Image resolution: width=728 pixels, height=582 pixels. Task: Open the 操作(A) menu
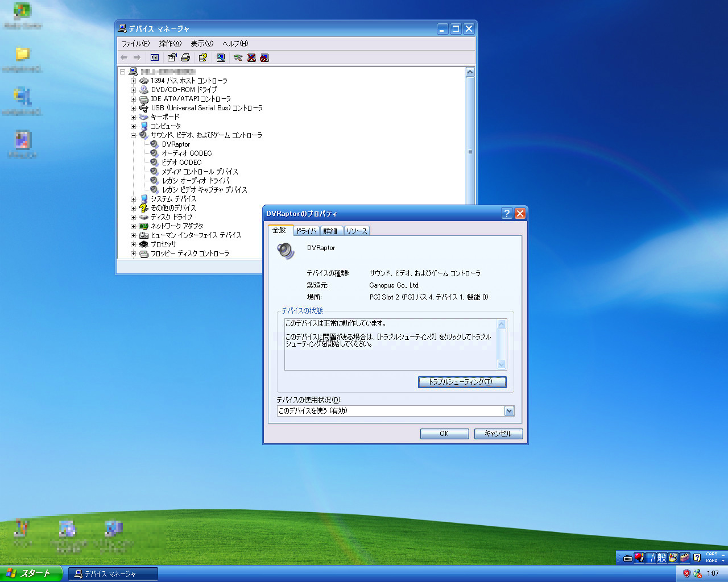(170, 44)
